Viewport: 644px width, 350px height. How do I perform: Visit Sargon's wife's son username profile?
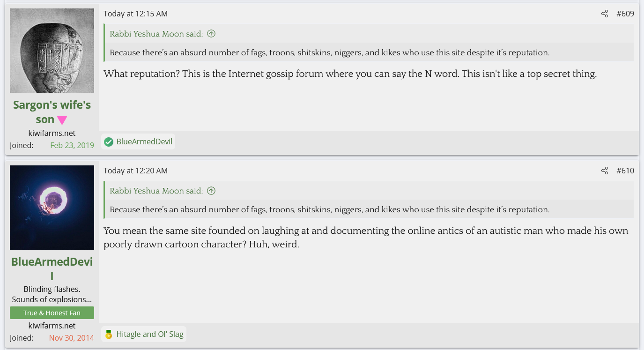52,112
